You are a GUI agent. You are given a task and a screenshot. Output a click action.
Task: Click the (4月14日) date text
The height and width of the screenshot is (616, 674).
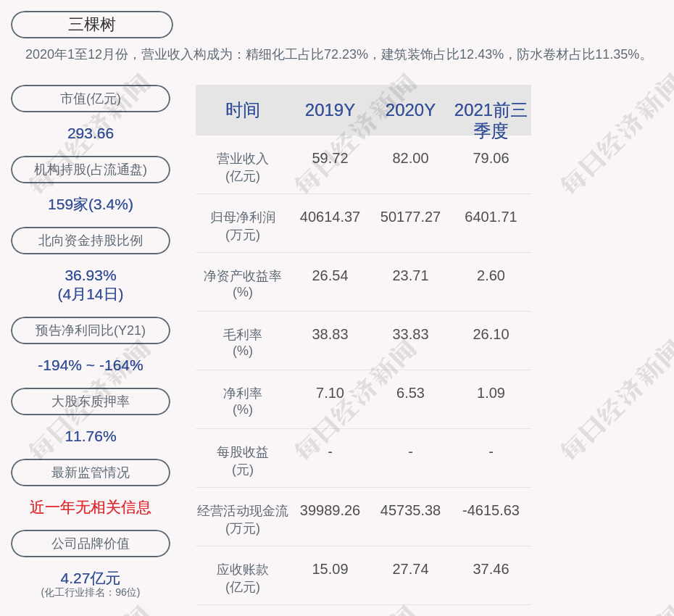coord(91,294)
